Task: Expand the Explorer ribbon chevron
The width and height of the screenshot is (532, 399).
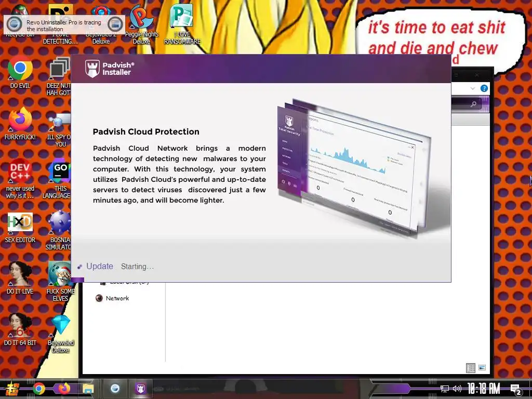Action: click(x=473, y=88)
